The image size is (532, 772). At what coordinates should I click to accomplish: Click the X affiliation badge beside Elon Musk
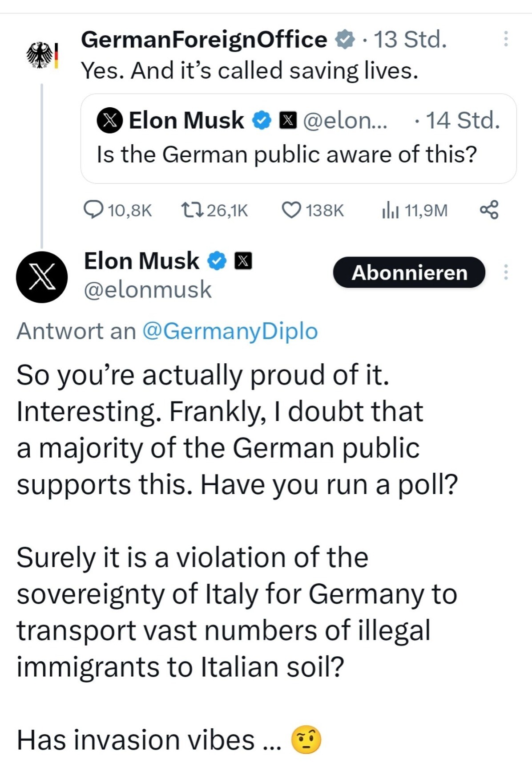243,261
